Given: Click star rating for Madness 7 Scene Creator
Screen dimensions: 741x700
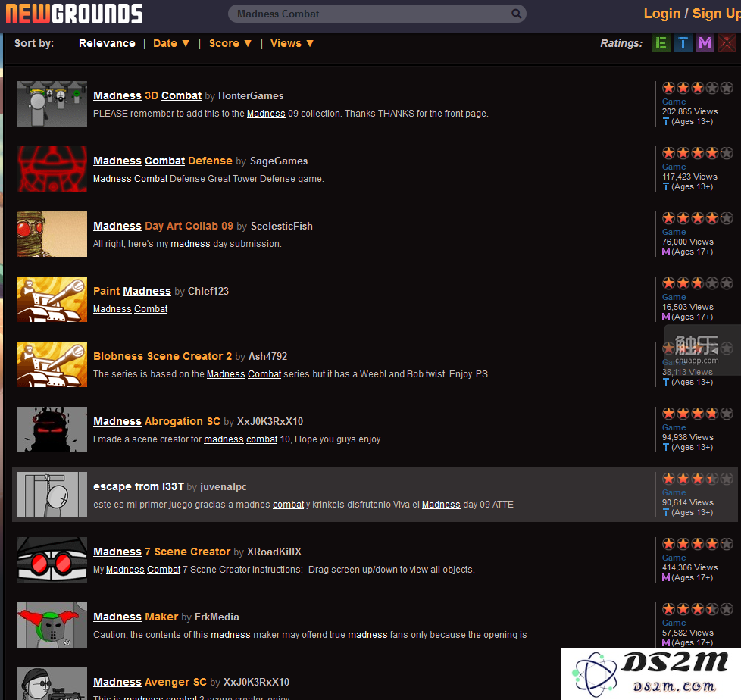Looking at the screenshot, I should point(698,545).
